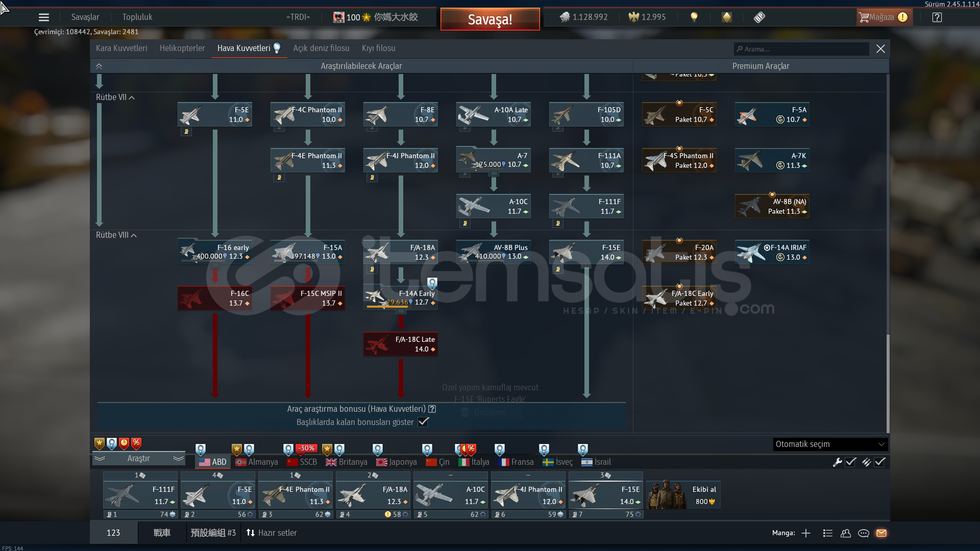This screenshot has height=551, width=980.
Task: Click the red percent discount badge
Action: point(136,443)
